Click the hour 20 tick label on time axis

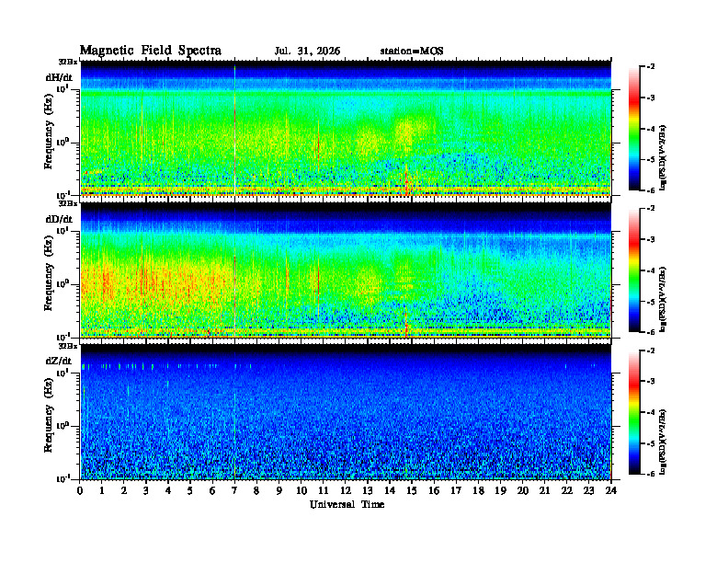[x=523, y=491]
